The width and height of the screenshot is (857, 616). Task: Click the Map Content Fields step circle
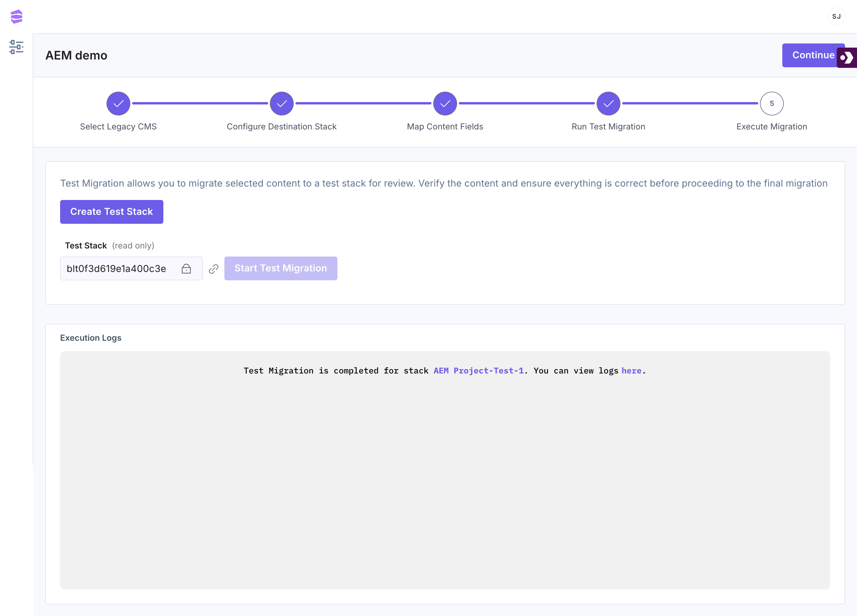click(445, 104)
